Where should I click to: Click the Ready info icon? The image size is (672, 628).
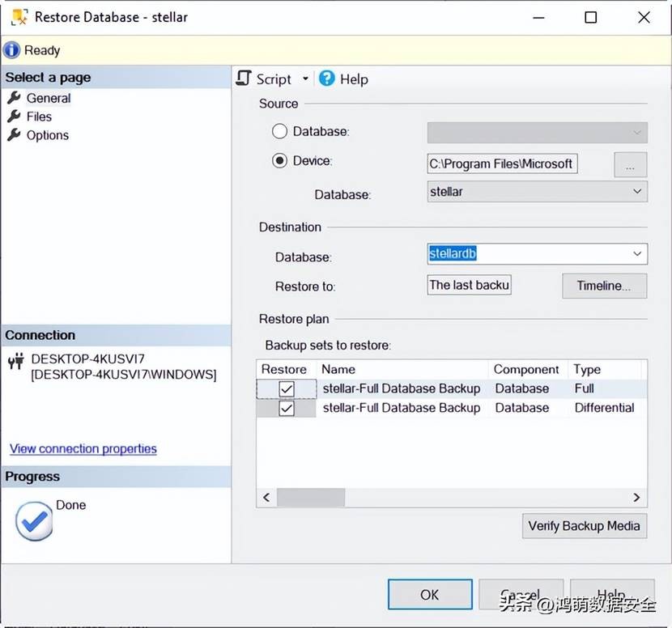pos(11,49)
